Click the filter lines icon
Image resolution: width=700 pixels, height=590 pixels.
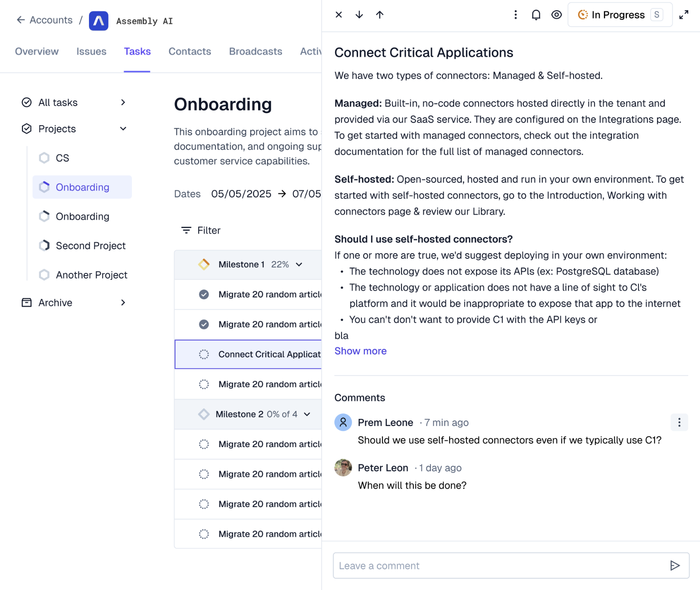[x=186, y=230]
